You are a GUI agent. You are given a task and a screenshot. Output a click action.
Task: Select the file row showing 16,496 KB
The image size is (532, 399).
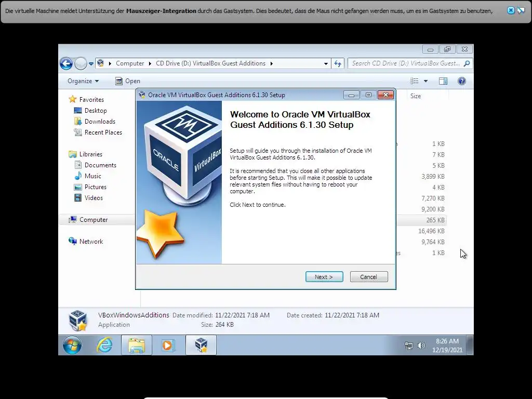421,231
